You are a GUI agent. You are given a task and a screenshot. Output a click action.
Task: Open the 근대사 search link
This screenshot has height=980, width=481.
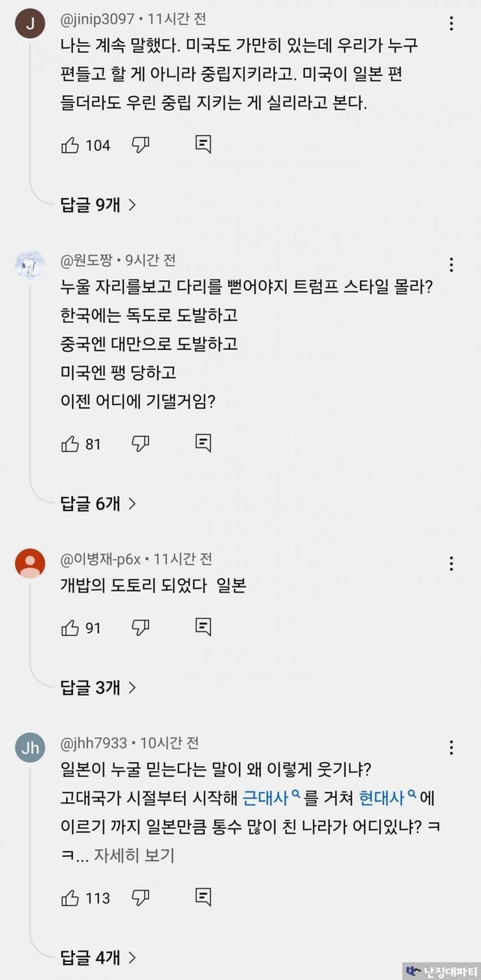pos(272,795)
